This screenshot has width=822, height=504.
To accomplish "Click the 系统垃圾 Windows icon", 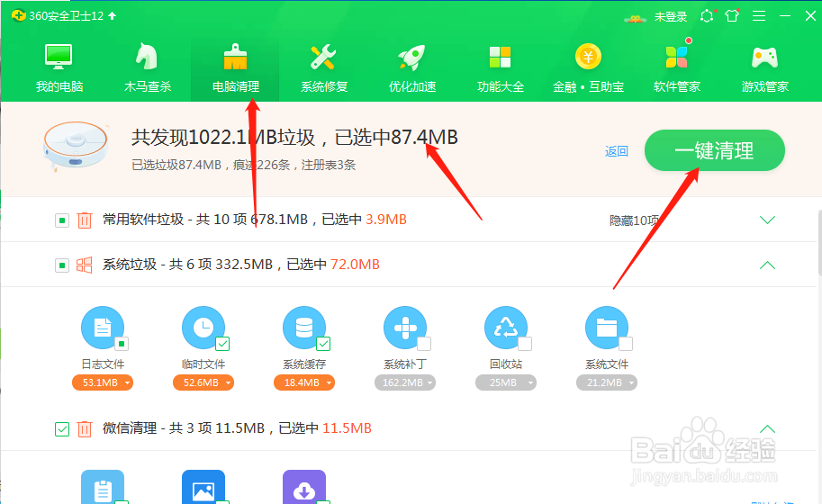I will click(85, 265).
